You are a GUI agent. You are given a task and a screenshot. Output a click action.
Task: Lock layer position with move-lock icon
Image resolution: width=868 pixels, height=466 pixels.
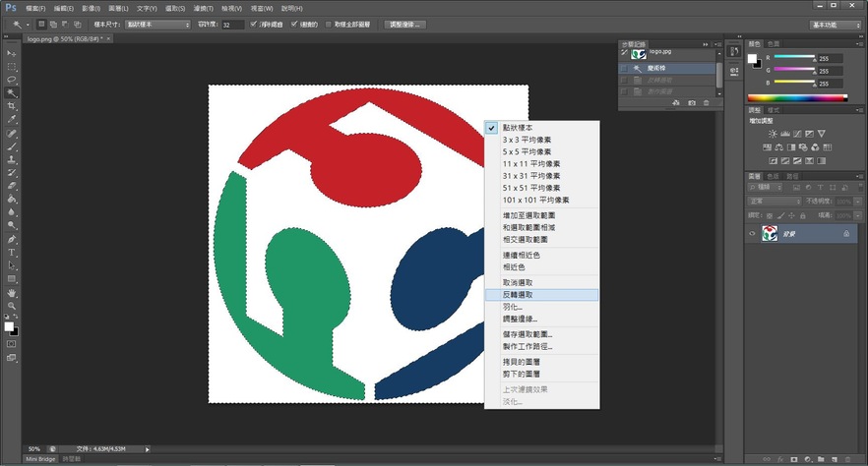[791, 215]
